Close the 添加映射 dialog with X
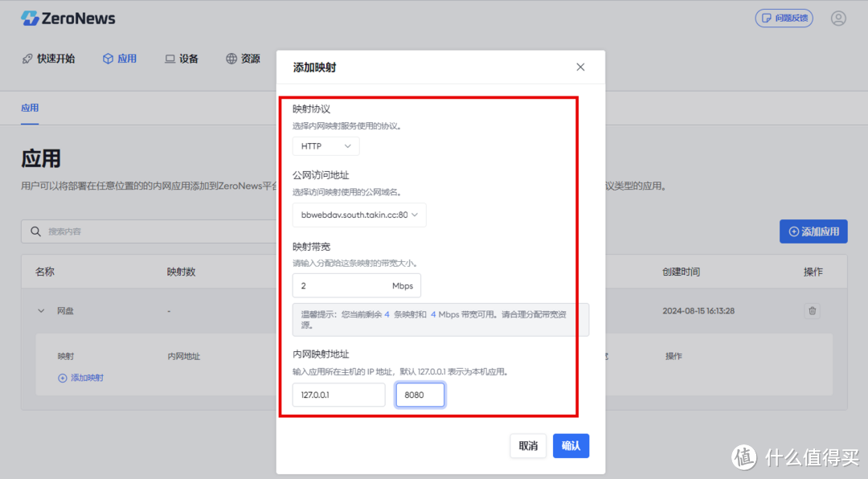This screenshot has width=868, height=479. [x=580, y=68]
